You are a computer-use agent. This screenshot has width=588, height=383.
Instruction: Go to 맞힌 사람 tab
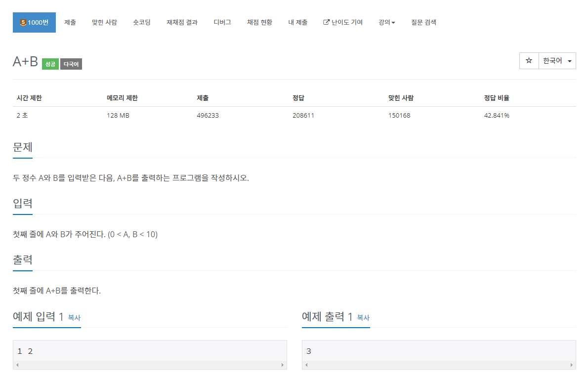click(104, 22)
